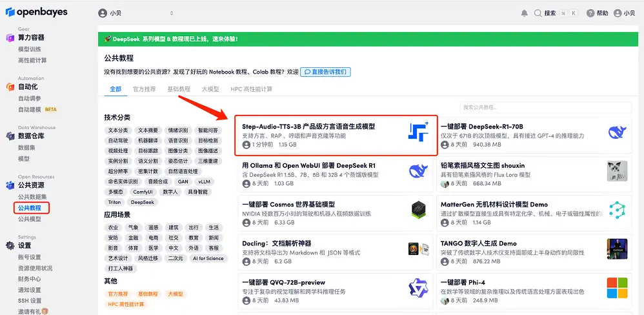644x315 pixels.
Task: Click the 直接告诉我们 button
Action: [x=325, y=72]
